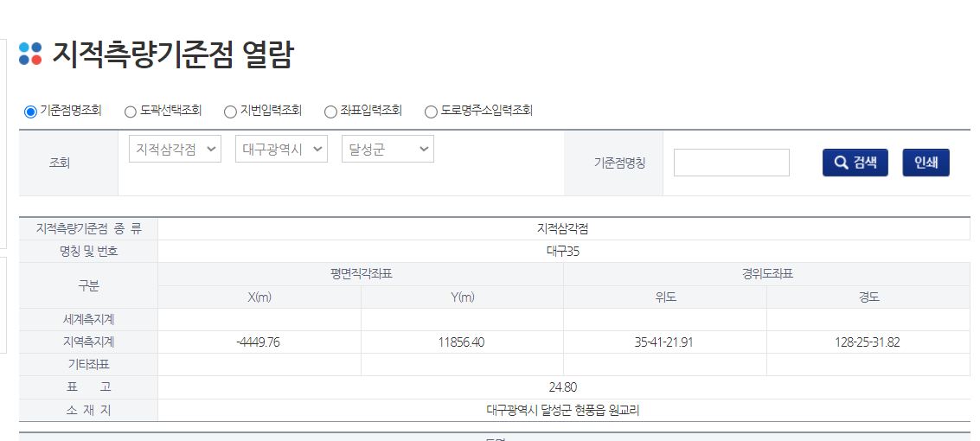
Task: Click the 평면직각좌표 column header
Action: pos(361,274)
